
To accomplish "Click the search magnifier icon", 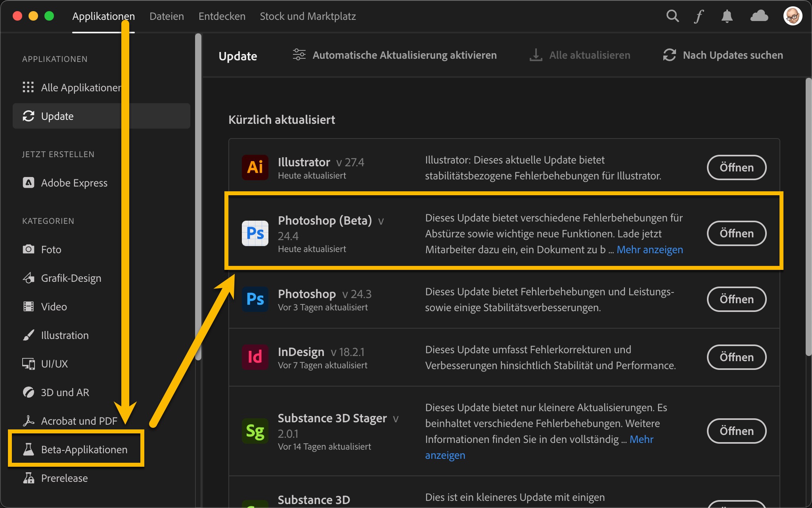I will click(x=672, y=16).
